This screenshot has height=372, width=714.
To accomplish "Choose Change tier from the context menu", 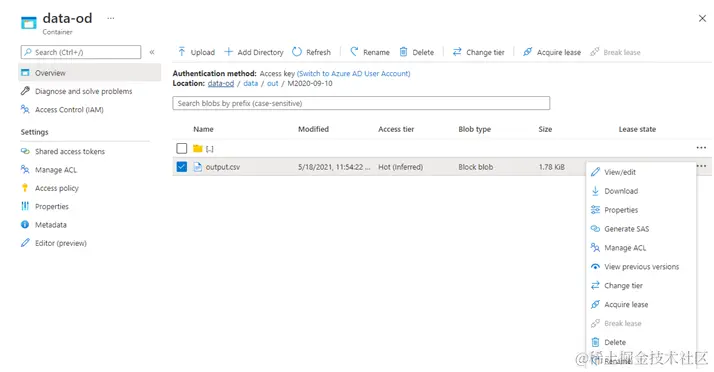I will pyautogui.click(x=641, y=285).
